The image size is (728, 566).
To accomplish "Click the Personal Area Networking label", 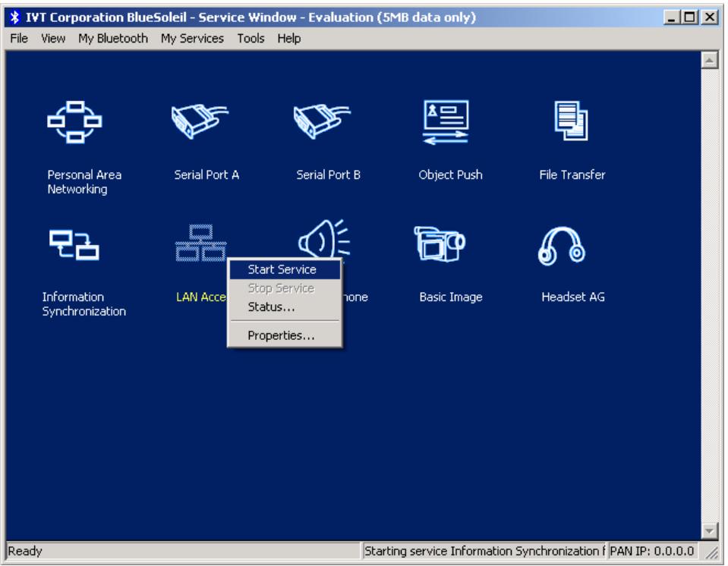I will (84, 182).
